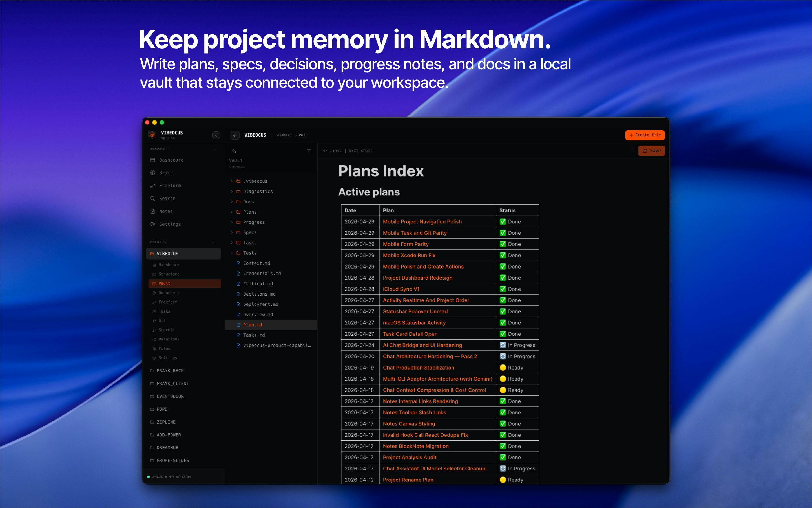Open workspace Dashboard icon
Viewport: 812px width, 508px height.
pos(152,160)
